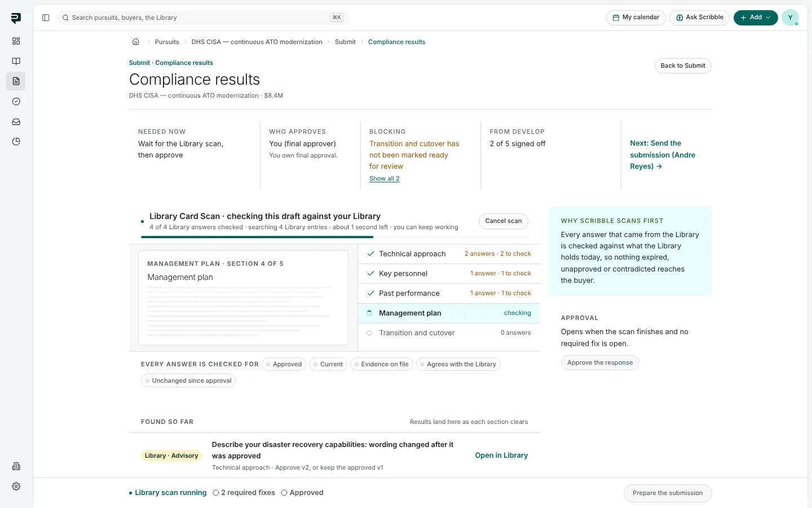Expand blockers with Show all 2
The image size is (812, 508).
click(384, 178)
